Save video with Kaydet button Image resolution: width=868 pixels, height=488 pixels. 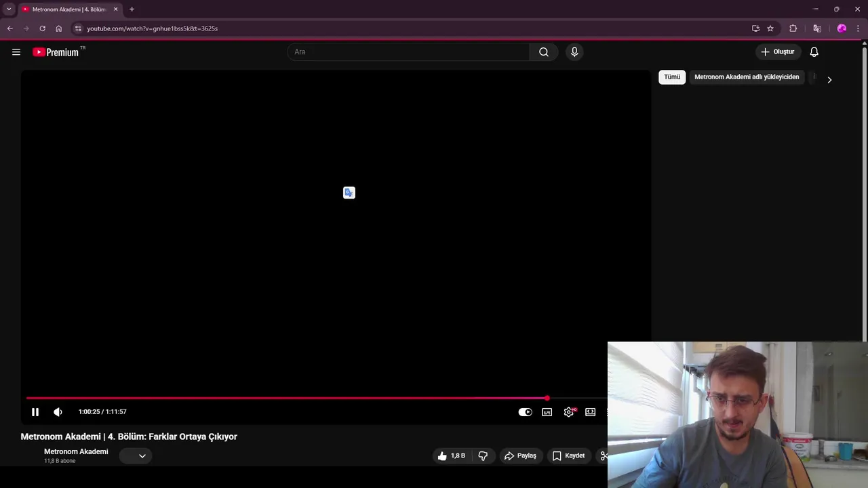(568, 456)
